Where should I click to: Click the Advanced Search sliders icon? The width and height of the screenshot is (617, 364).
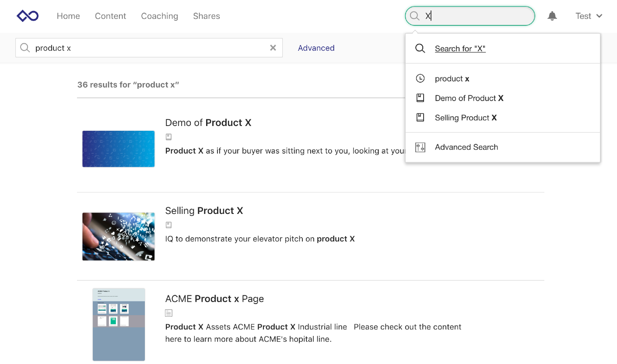tap(420, 147)
